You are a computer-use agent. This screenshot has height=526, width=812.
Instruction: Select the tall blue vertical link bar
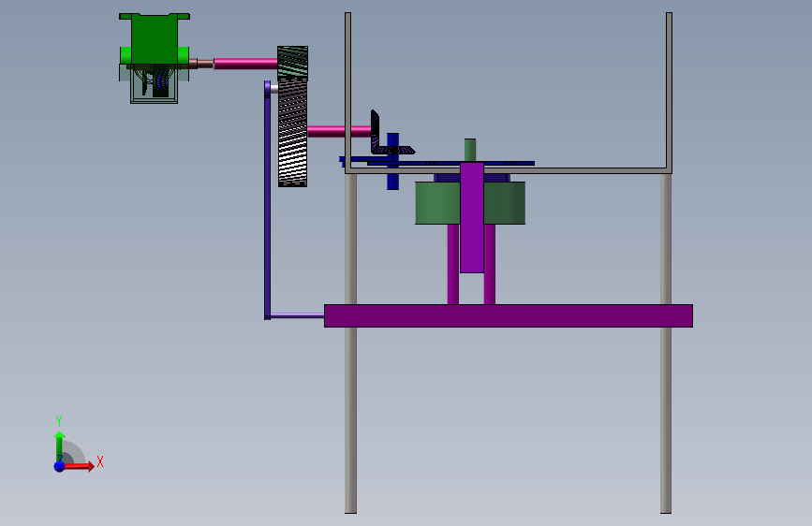pos(267,200)
